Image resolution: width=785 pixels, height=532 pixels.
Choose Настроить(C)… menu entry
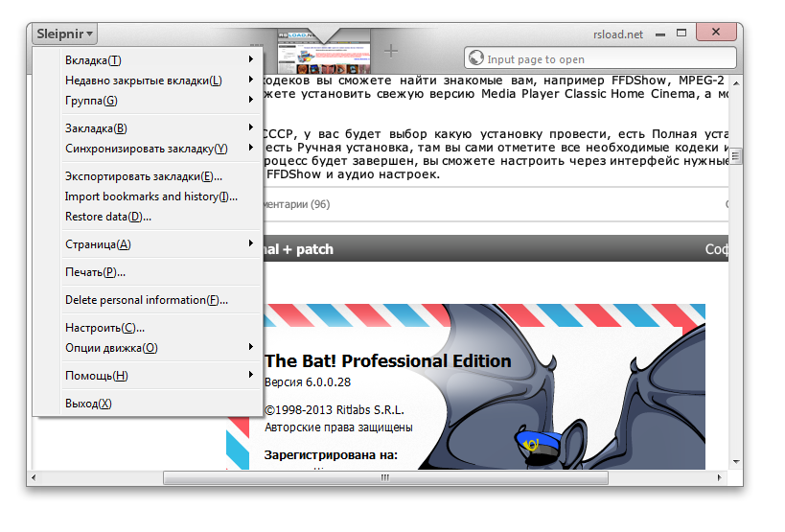click(x=149, y=328)
